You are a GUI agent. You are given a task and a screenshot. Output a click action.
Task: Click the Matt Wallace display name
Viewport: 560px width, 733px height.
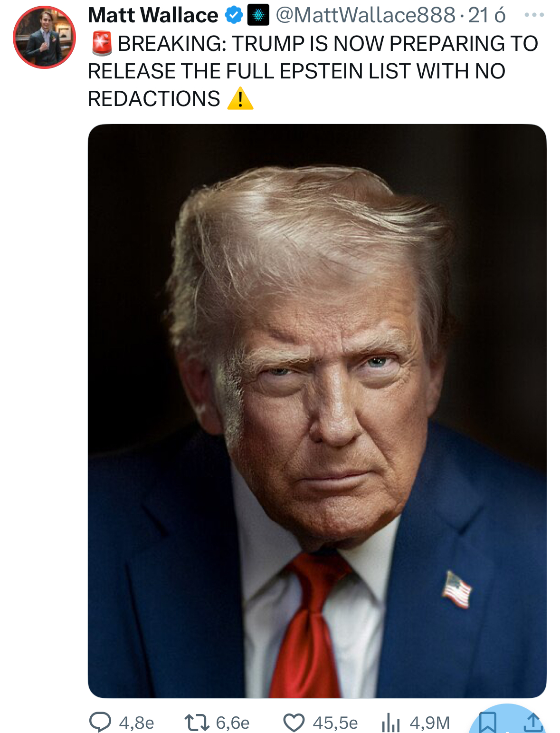(153, 15)
